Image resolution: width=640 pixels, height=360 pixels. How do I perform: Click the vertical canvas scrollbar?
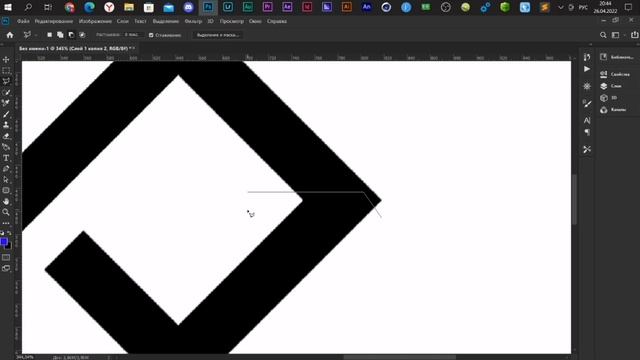[575, 200]
